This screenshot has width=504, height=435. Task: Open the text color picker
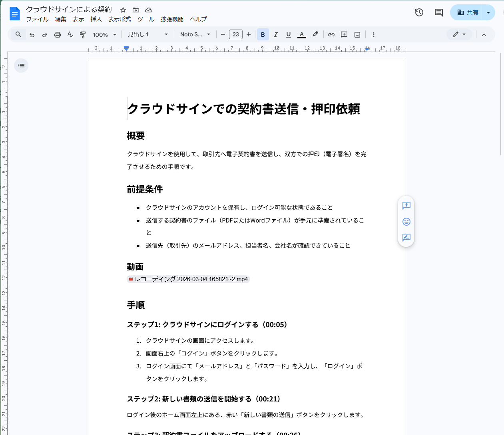tap(302, 35)
